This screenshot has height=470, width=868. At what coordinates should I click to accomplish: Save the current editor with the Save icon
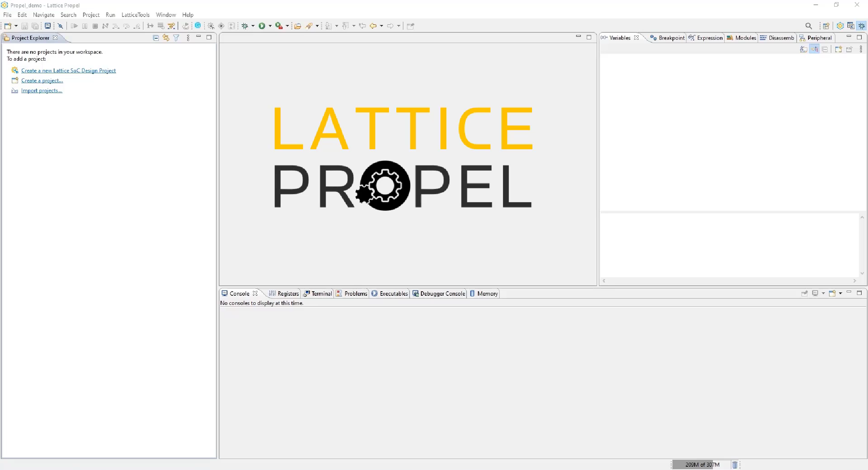point(25,26)
